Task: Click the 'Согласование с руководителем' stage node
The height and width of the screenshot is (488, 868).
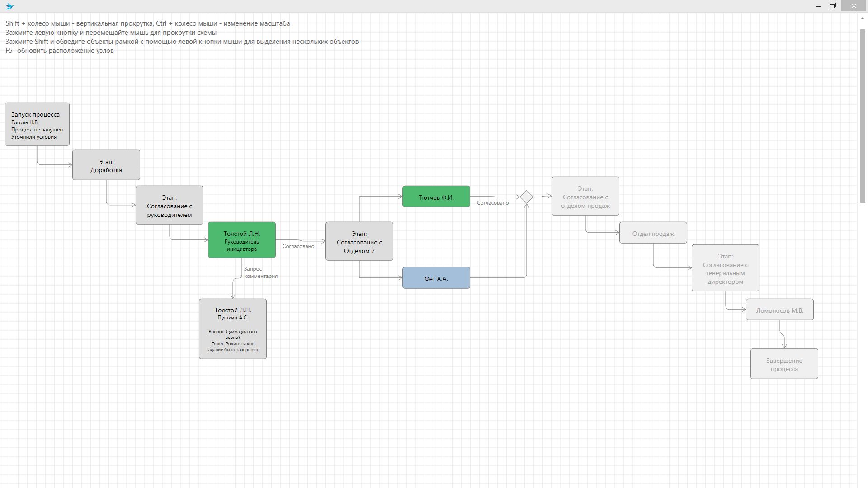Action: tap(170, 205)
